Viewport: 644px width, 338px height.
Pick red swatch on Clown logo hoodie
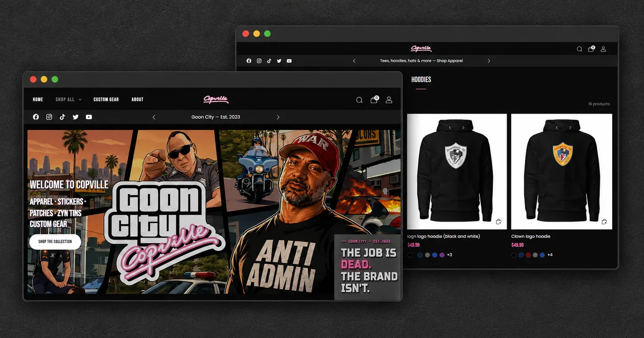(528, 255)
